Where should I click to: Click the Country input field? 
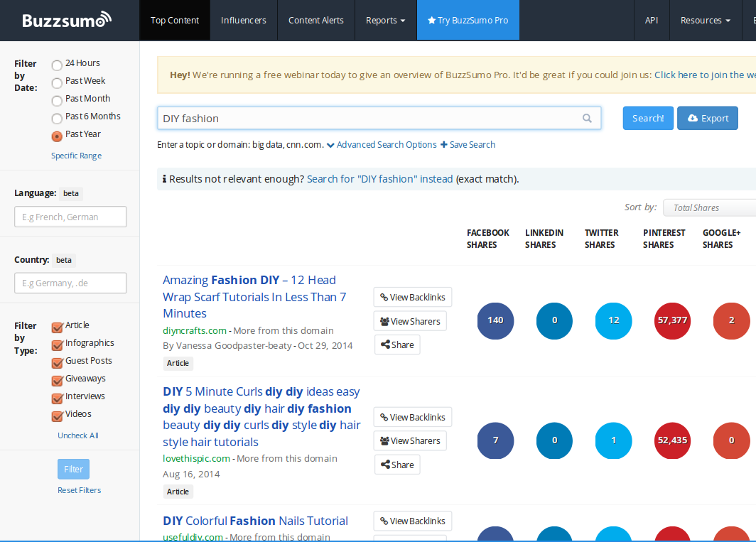70,283
